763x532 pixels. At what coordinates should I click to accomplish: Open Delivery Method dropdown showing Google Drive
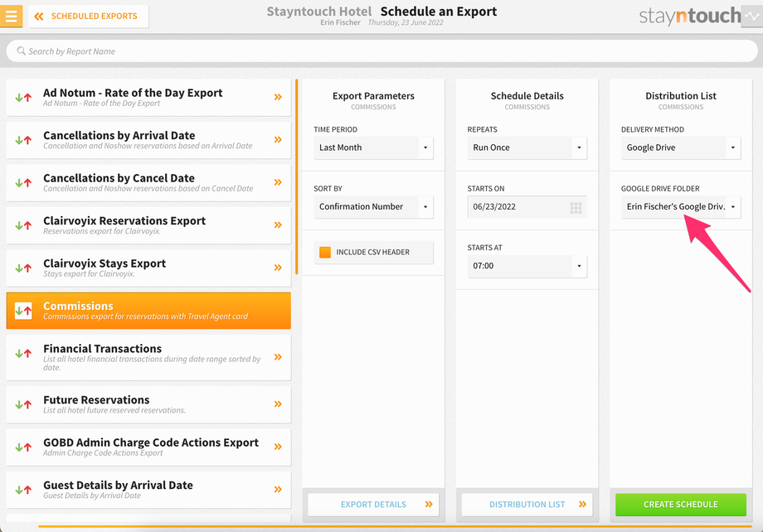681,148
